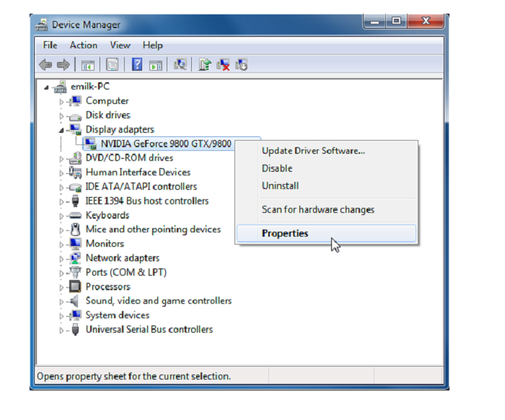Click the Back arrow toolbar icon
This screenshot has width=505, height=420.
tap(45, 64)
